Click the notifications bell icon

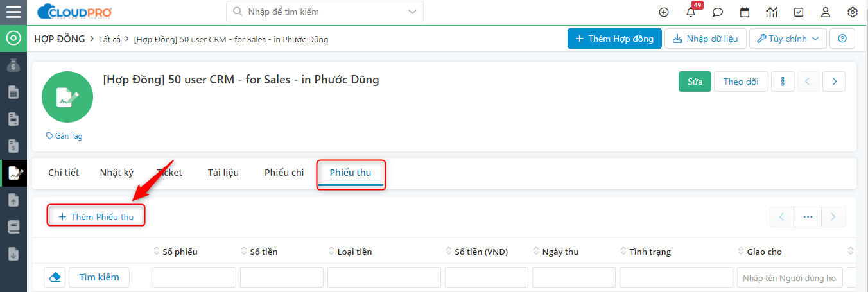point(691,12)
